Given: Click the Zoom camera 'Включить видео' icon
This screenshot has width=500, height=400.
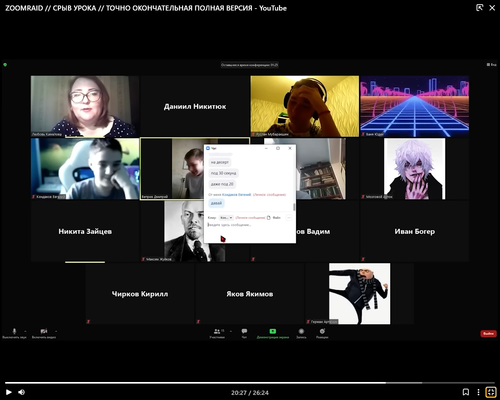Looking at the screenshot, I should 44,331.
